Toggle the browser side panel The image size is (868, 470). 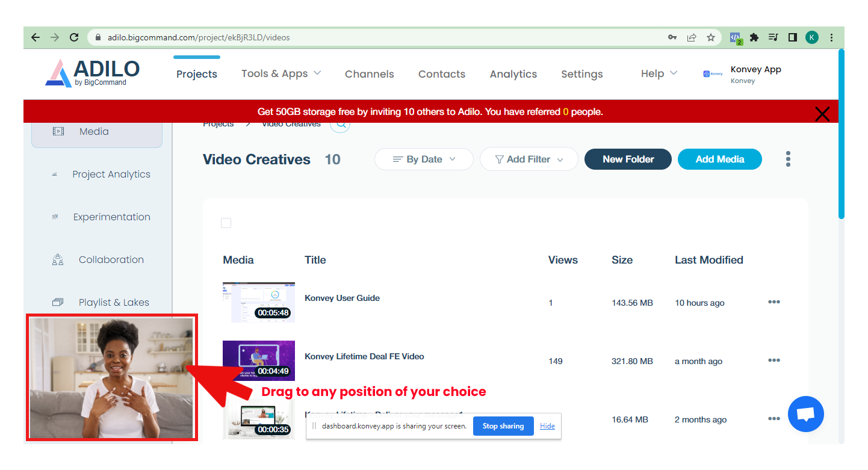(x=793, y=37)
